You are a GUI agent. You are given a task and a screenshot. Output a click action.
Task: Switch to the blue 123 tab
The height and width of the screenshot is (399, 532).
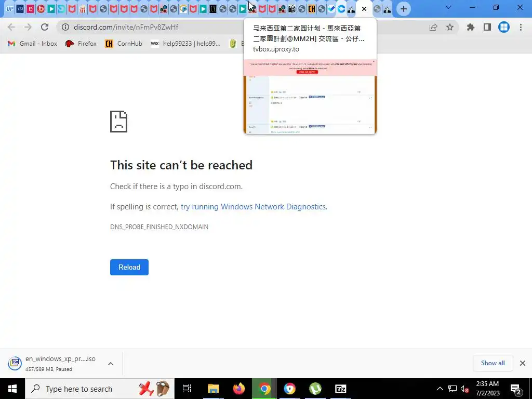point(20,9)
